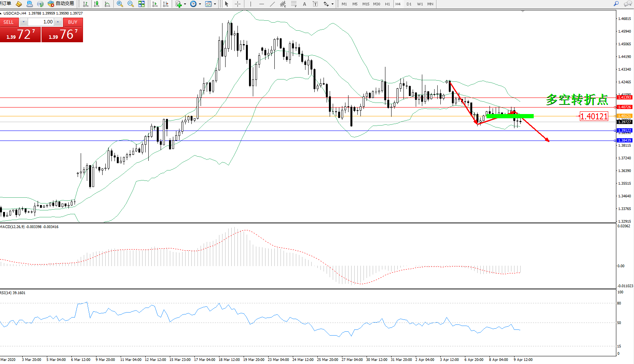Open the chart templates dropdown arrow
The width and height of the screenshot is (634, 364).
point(215,4)
